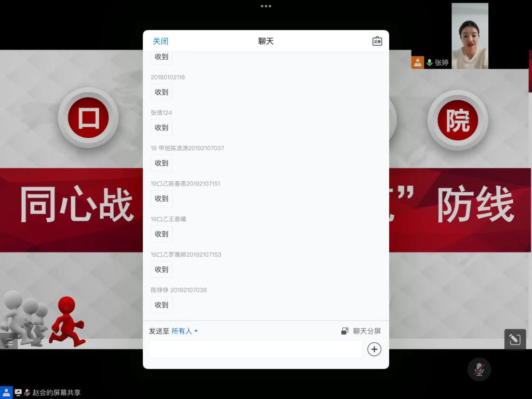
Task: Unmute the microphone with the round mic button
Action: pos(479,369)
